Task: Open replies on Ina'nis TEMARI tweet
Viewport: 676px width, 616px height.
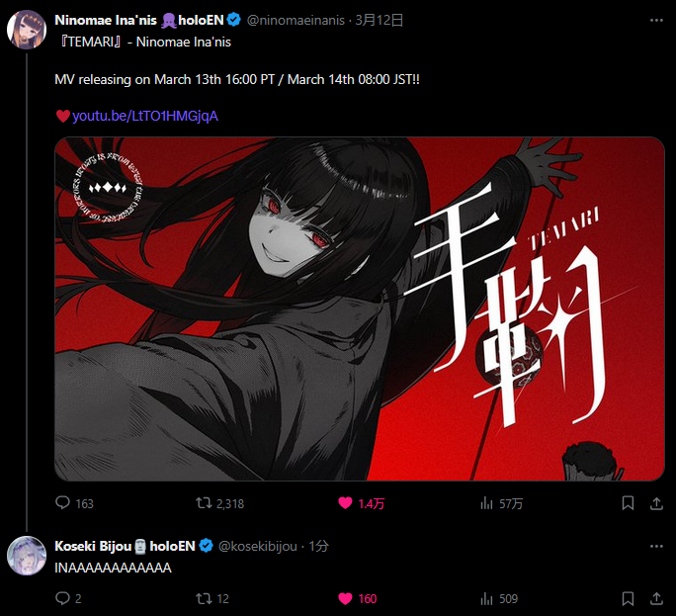Action: [74, 503]
